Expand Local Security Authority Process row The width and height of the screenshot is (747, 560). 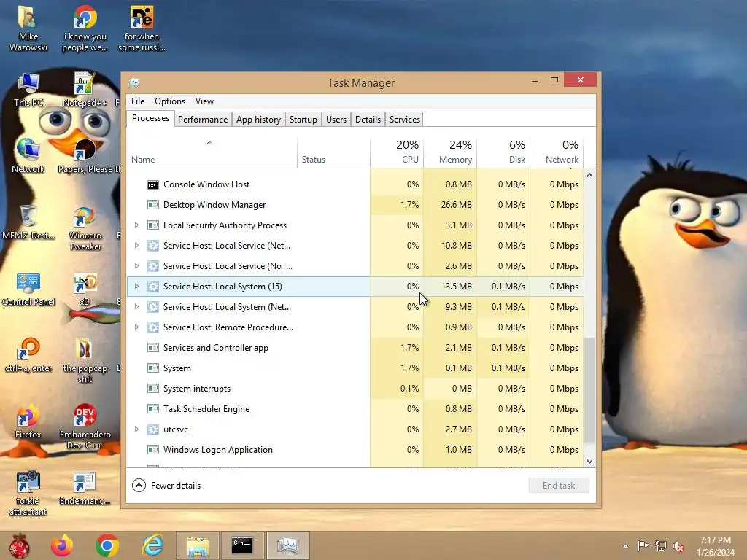[x=136, y=225]
